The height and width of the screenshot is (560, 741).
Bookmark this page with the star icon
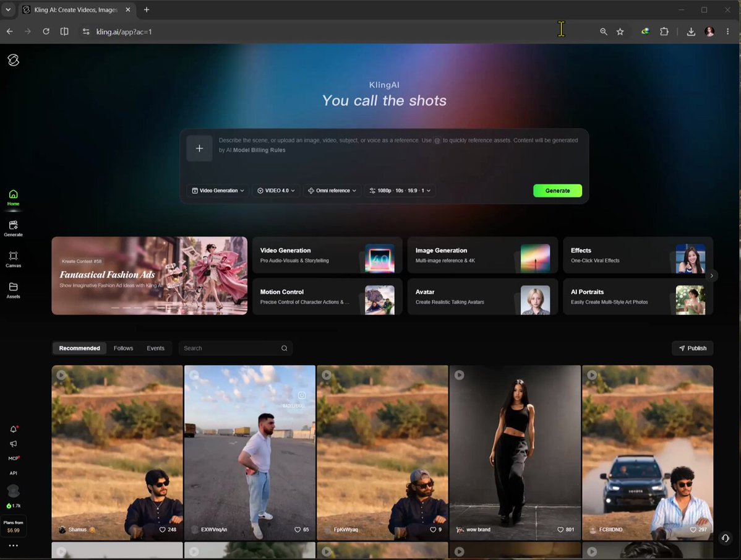[x=620, y=32]
